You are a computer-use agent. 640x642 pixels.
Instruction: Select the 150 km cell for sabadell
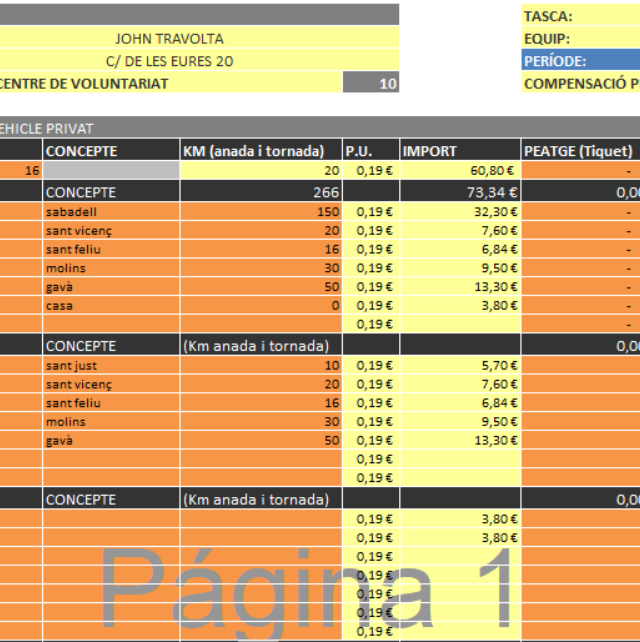coord(261,212)
